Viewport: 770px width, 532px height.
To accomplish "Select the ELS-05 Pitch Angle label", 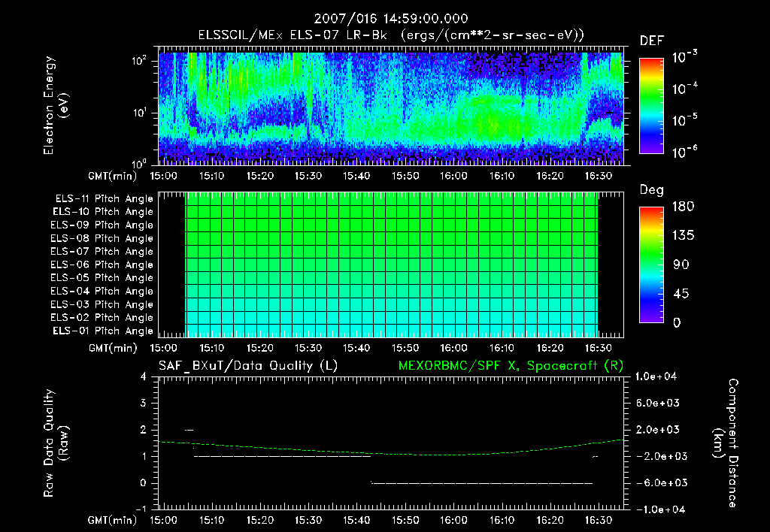I will pos(102,278).
